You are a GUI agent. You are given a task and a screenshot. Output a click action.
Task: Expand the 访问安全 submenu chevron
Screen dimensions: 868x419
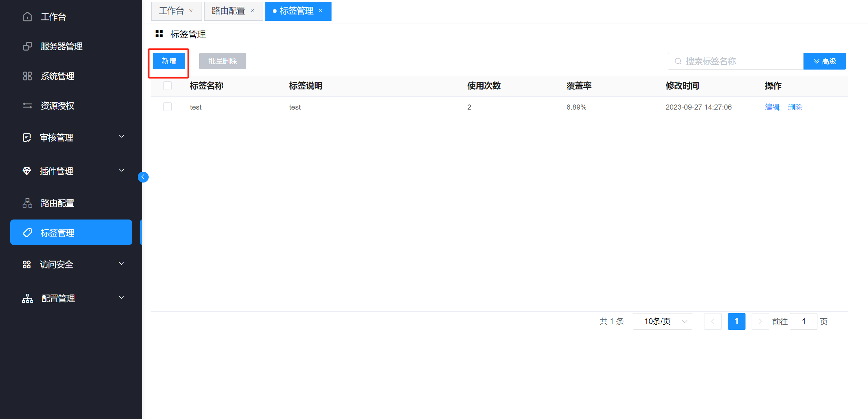coord(121,264)
